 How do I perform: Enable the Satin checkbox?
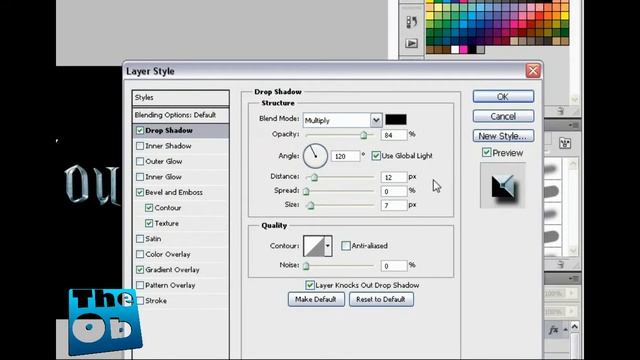coord(140,239)
